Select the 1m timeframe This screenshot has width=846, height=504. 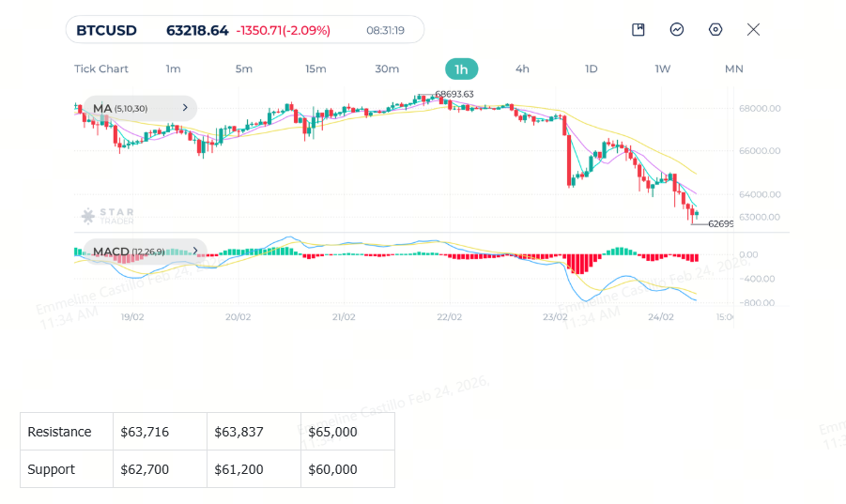pos(173,69)
